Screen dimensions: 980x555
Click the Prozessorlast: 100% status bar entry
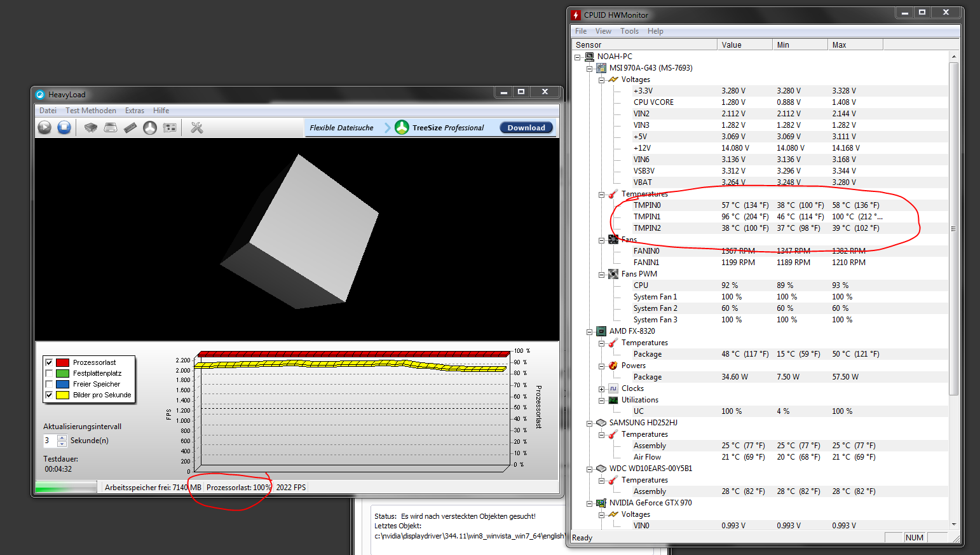pyautogui.click(x=238, y=488)
